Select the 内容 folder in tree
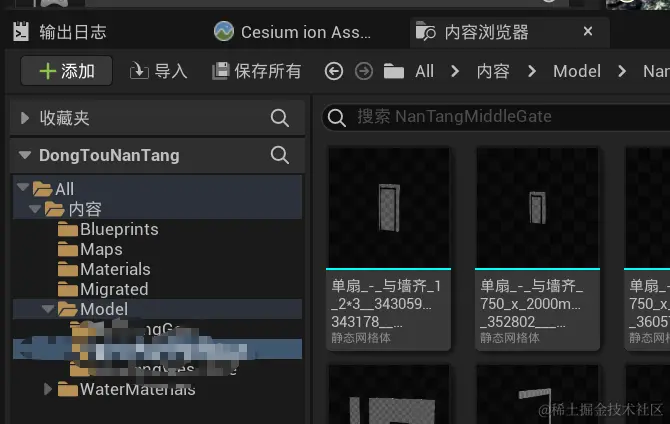 click(x=157, y=209)
